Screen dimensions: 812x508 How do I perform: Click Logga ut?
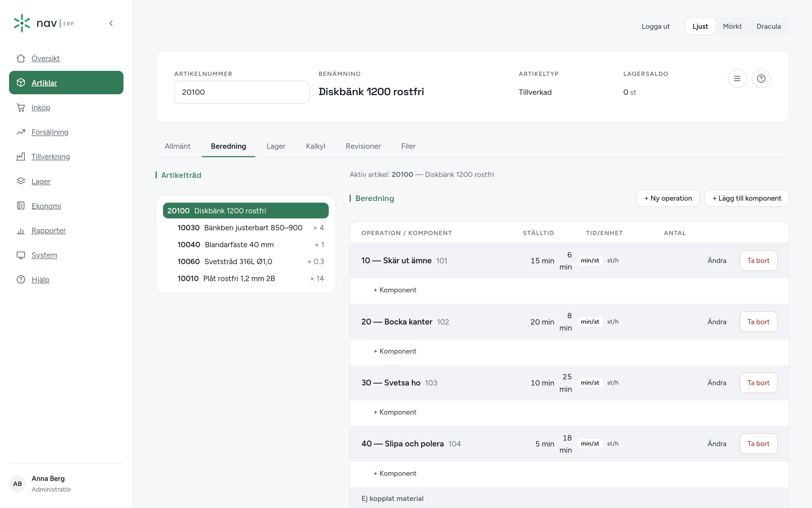point(655,26)
